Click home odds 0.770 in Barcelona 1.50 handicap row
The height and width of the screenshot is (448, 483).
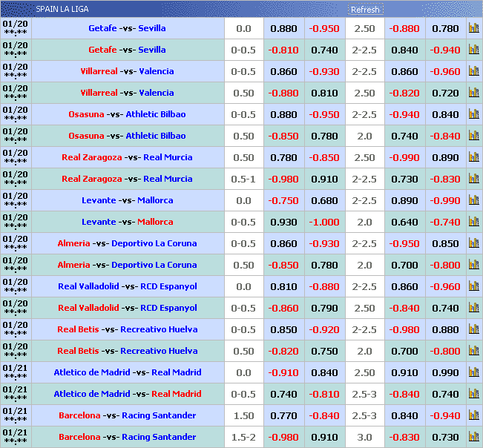tap(283, 415)
